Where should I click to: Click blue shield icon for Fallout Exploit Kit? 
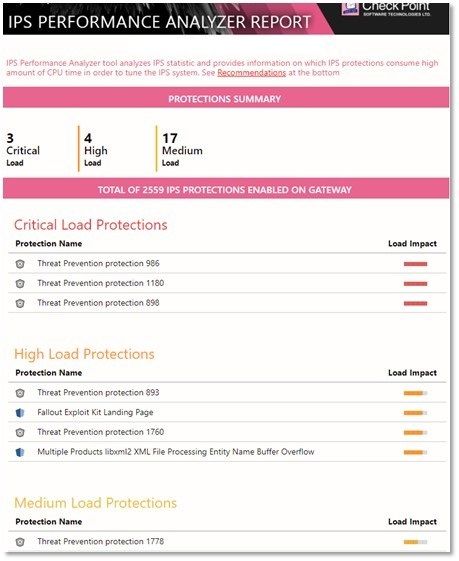tap(20, 413)
